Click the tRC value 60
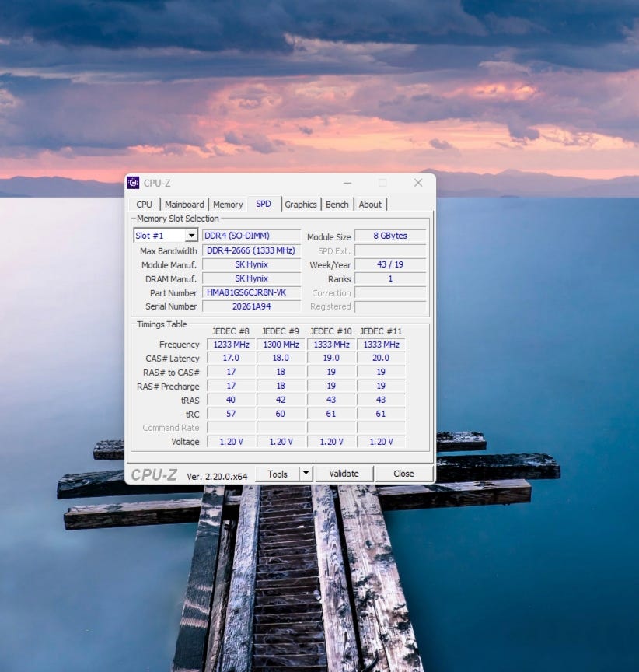639x672 pixels. pyautogui.click(x=281, y=414)
